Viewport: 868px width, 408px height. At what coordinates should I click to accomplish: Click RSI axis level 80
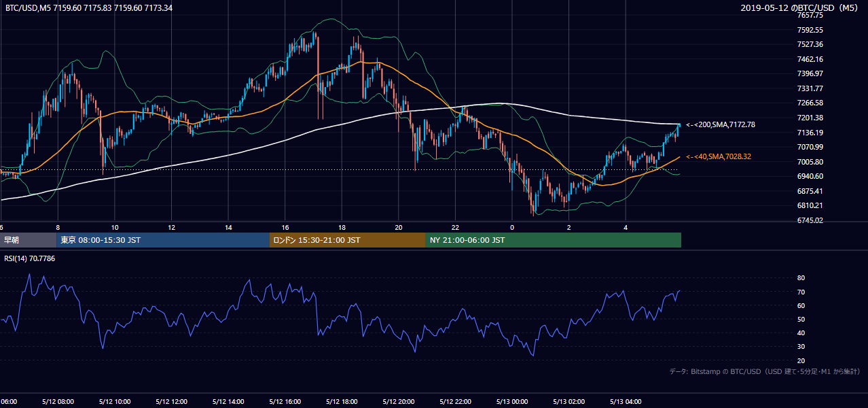[x=801, y=278]
